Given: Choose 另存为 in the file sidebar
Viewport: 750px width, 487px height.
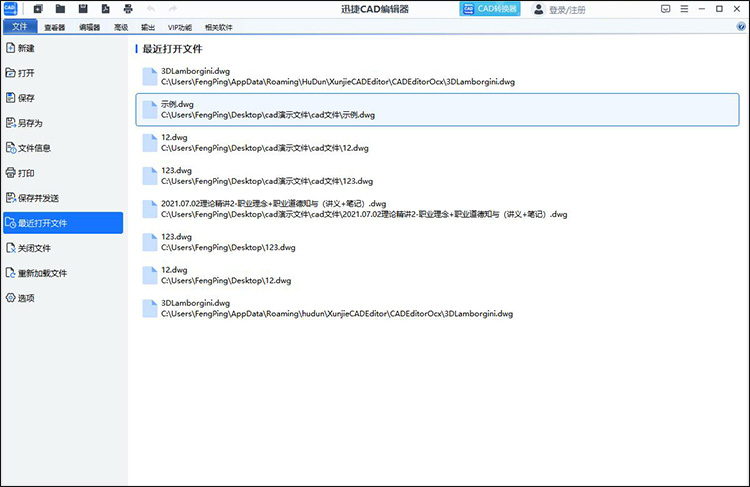Looking at the screenshot, I should 63,123.
